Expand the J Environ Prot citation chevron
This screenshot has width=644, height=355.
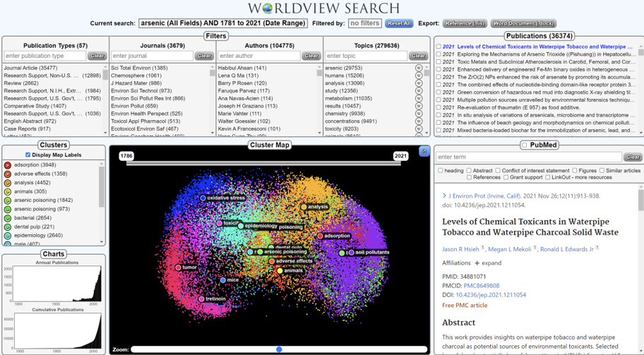tap(444, 195)
